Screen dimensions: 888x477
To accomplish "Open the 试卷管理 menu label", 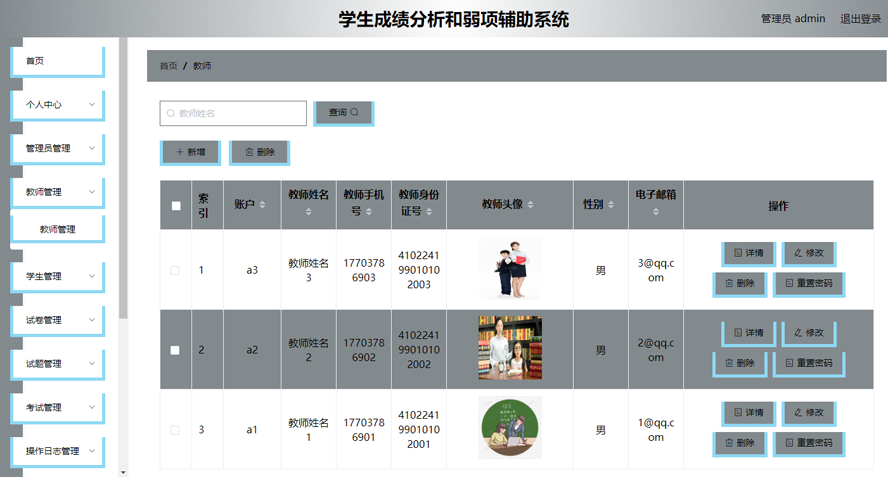I will pyautogui.click(x=44, y=320).
